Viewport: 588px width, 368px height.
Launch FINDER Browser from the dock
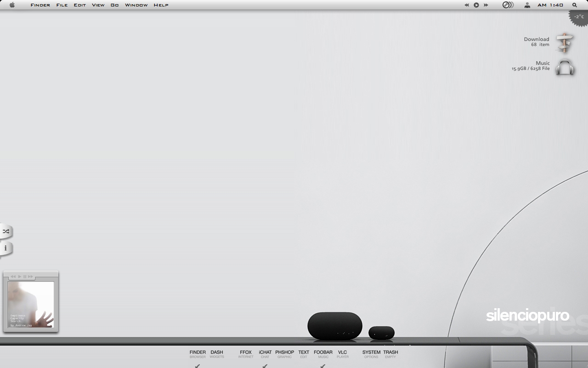pyautogui.click(x=198, y=354)
